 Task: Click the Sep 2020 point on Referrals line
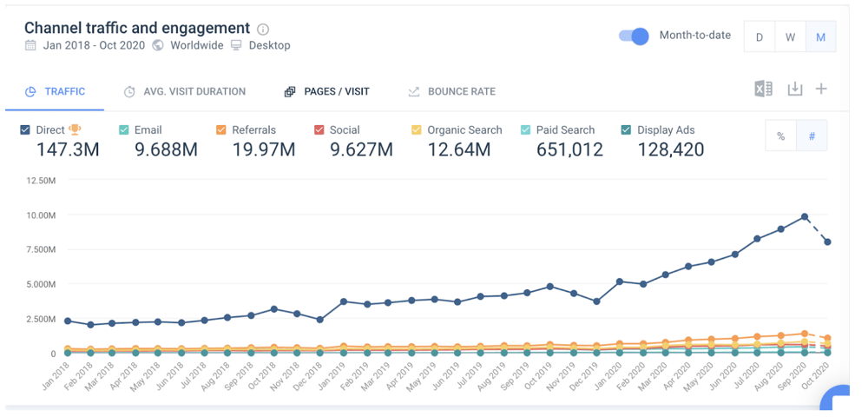tap(805, 334)
